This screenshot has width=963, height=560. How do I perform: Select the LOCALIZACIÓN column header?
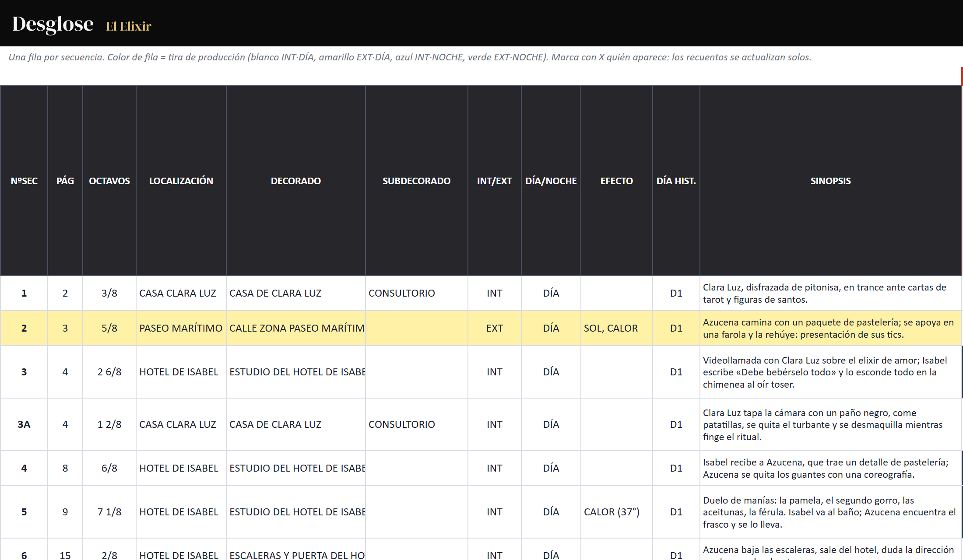click(181, 181)
